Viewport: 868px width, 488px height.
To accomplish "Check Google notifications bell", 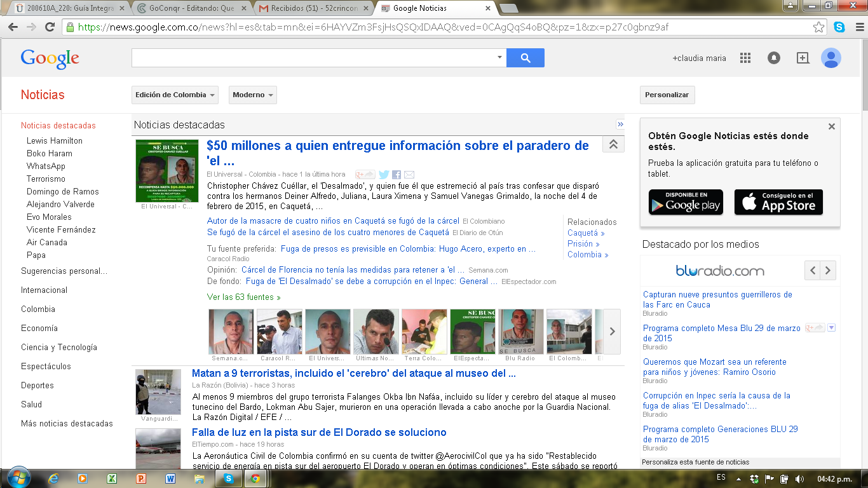I will 773,58.
